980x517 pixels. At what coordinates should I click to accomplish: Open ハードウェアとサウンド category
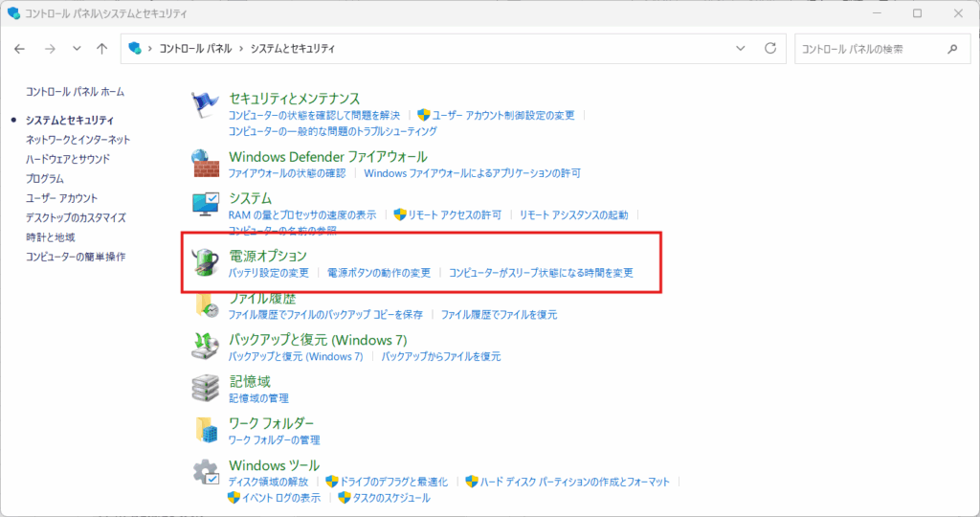(68, 159)
